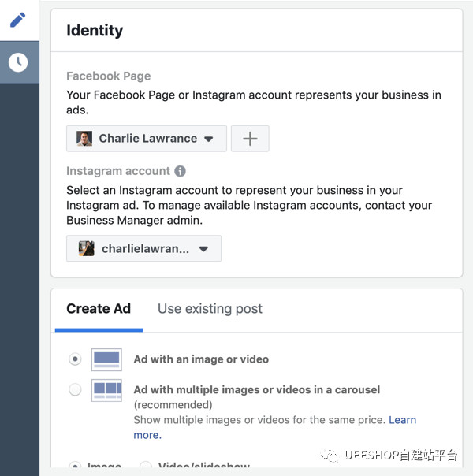The width and height of the screenshot is (473, 476).
Task: Click the plus icon beside Facebook Page
Action: point(250,139)
